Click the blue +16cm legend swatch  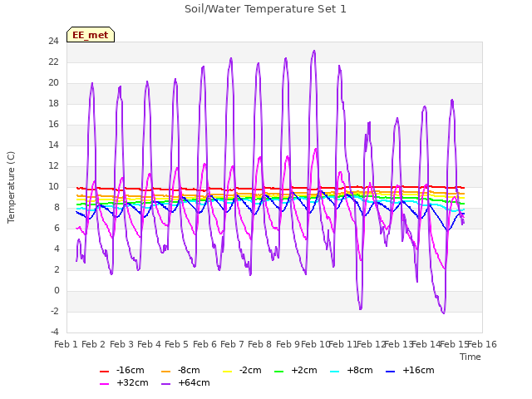tap(391, 372)
